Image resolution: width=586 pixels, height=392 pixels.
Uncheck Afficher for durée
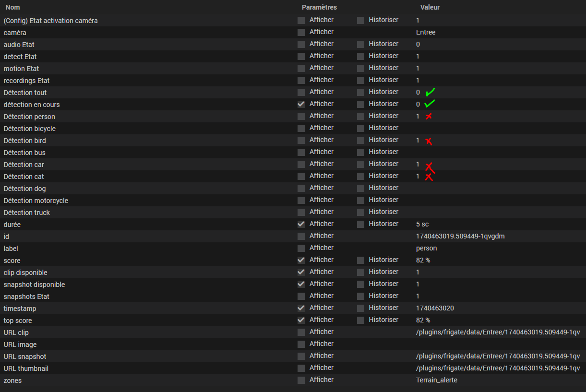[x=301, y=224]
